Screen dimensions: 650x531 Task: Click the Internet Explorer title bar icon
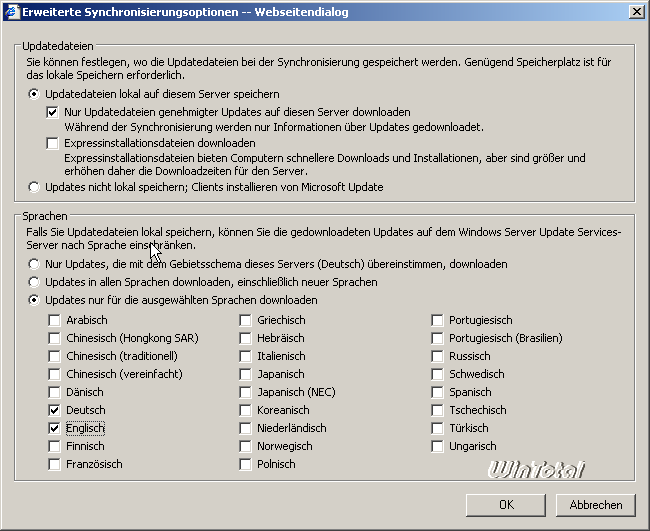tap(12, 12)
